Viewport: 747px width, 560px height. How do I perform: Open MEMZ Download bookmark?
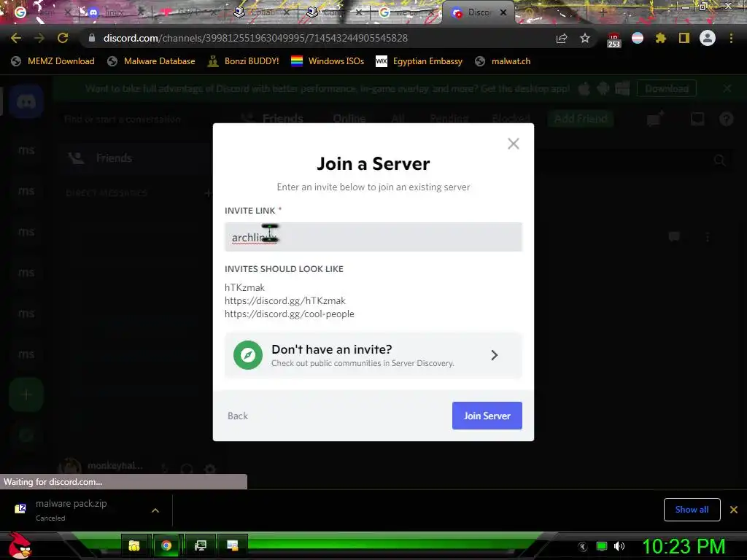point(53,61)
